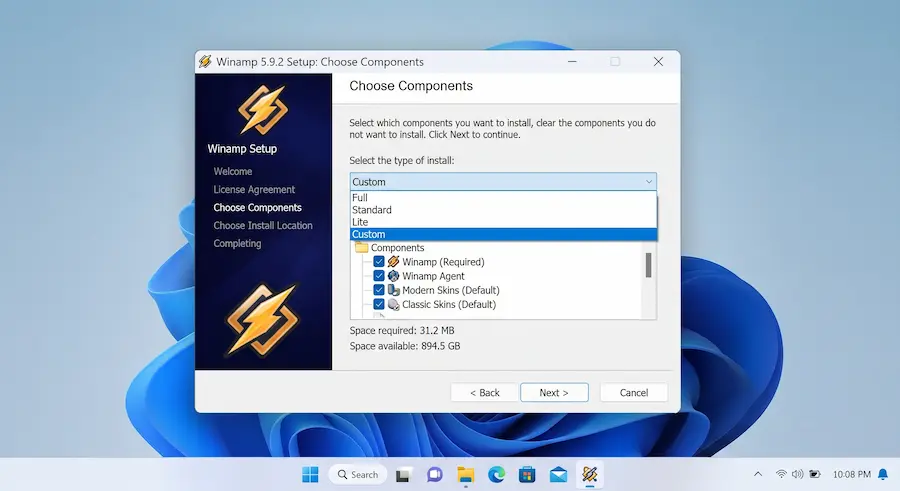
Task: Click the Space required: 31.2 MB text
Action: coord(402,330)
